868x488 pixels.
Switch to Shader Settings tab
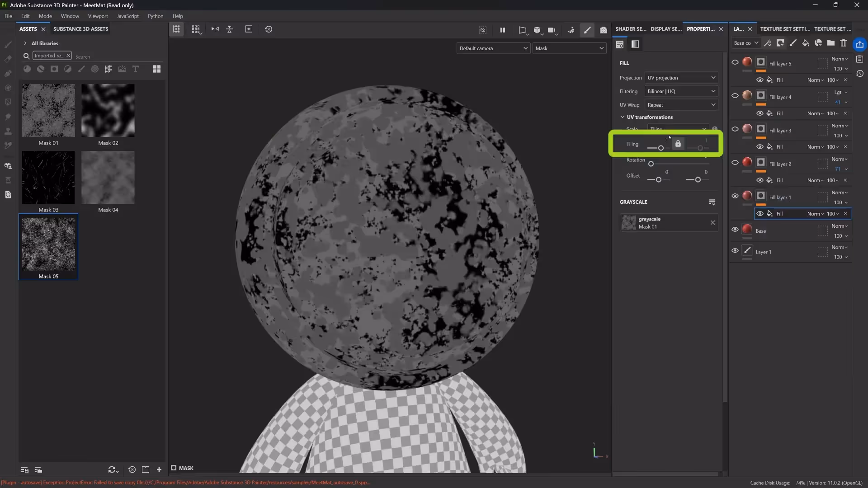[631, 29]
